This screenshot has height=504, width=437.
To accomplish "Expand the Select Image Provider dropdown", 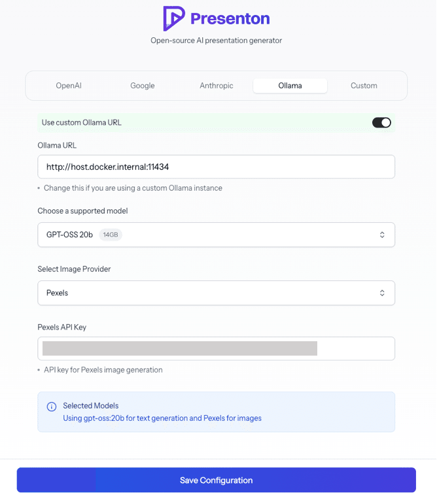I will (216, 293).
